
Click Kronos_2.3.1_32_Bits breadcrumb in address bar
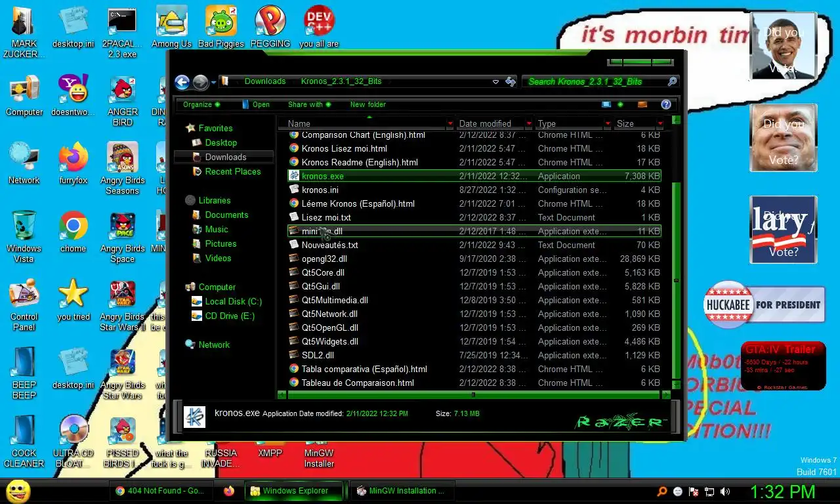[x=341, y=81]
